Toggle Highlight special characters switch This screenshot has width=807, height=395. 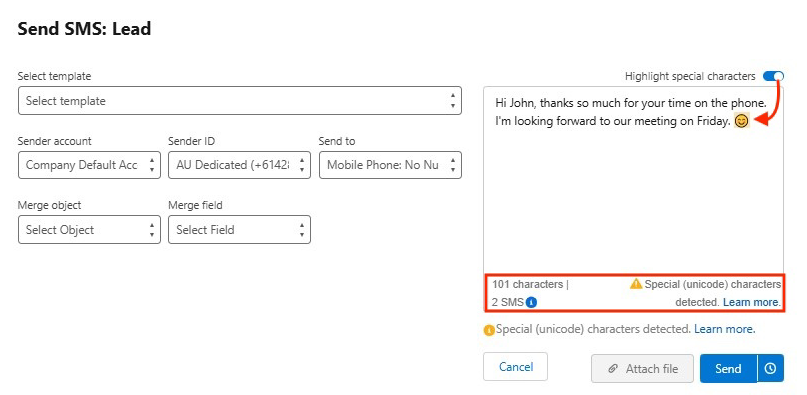pyautogui.click(x=773, y=76)
